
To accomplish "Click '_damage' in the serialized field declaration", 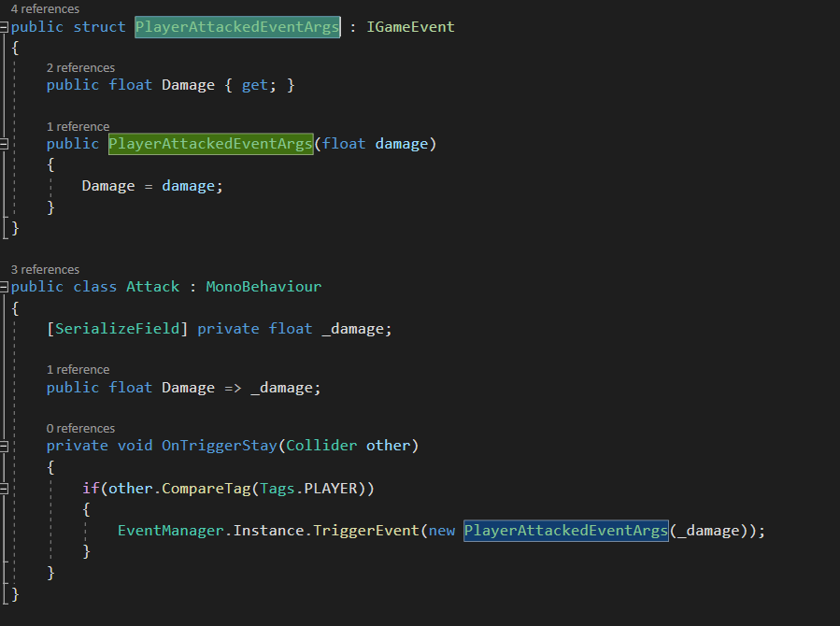I will click(x=353, y=329).
